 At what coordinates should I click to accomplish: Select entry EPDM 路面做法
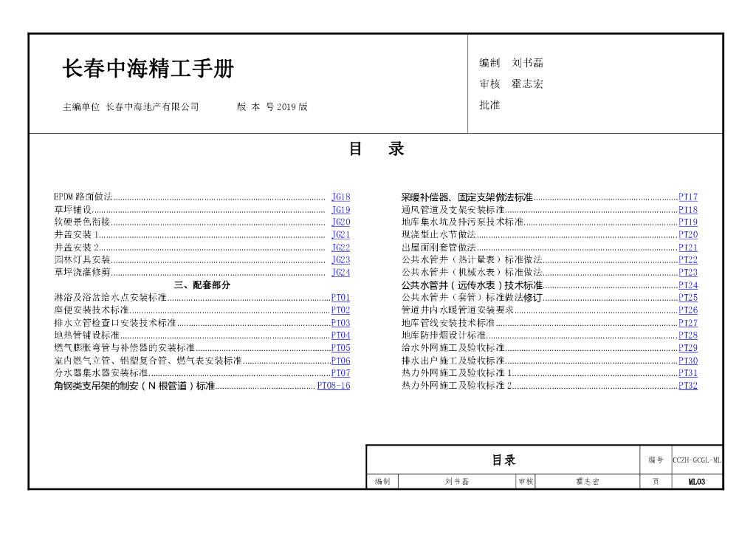tap(83, 197)
